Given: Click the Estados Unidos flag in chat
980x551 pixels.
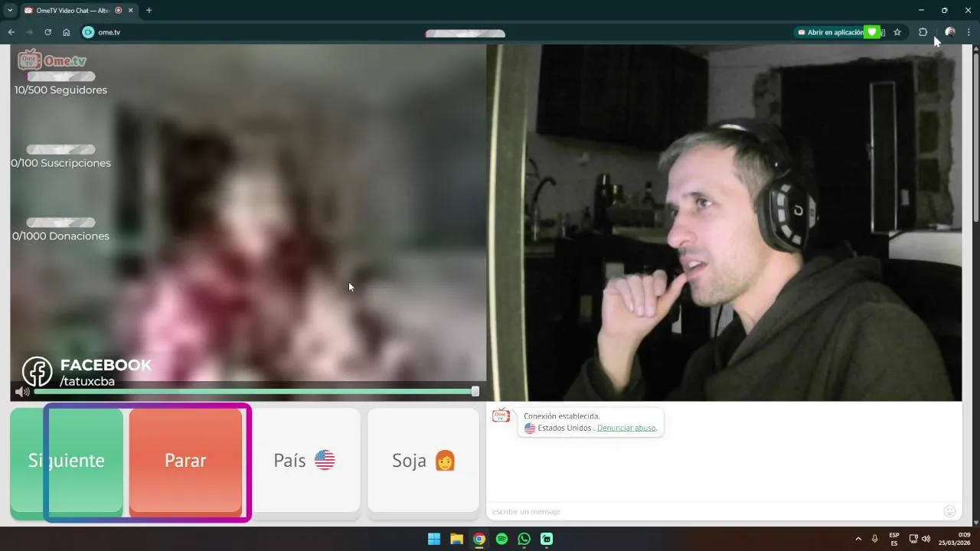Looking at the screenshot, I should [x=530, y=428].
